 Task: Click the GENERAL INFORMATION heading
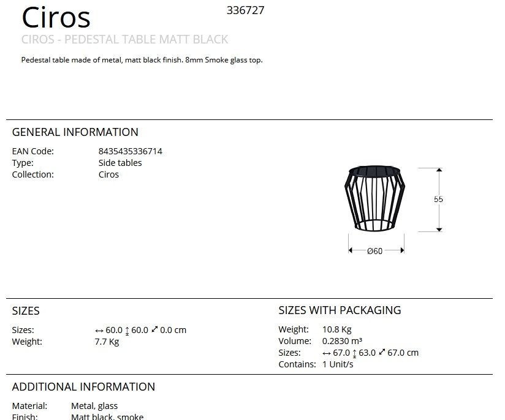click(x=75, y=132)
